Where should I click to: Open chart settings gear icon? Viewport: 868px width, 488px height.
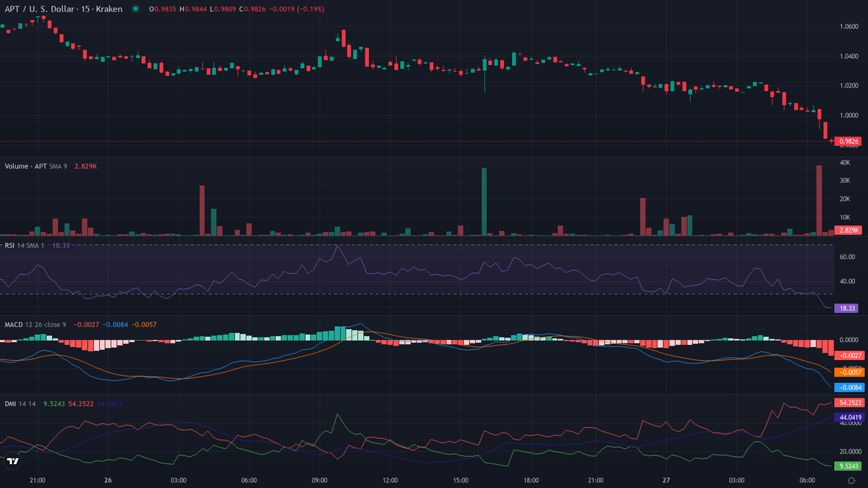point(851,480)
